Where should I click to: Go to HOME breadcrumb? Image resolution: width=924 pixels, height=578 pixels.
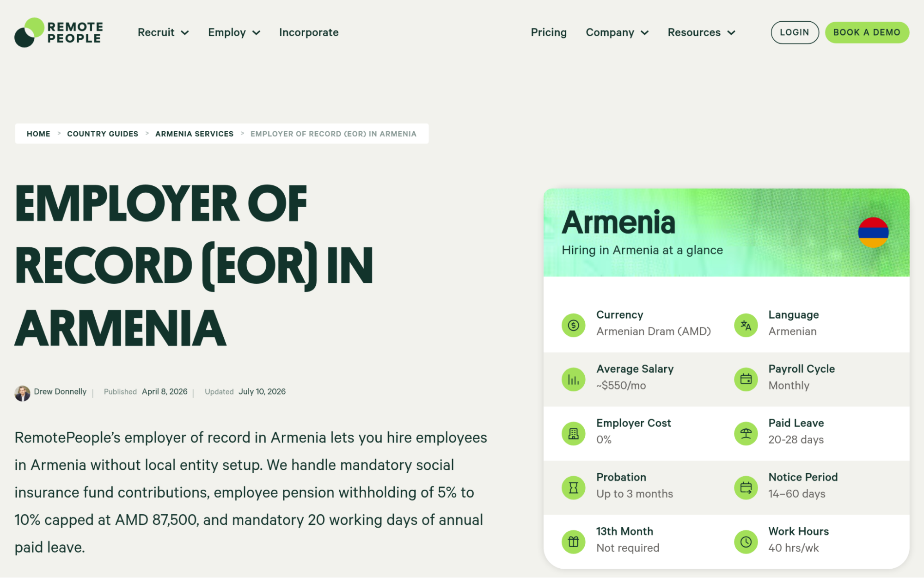pyautogui.click(x=38, y=134)
